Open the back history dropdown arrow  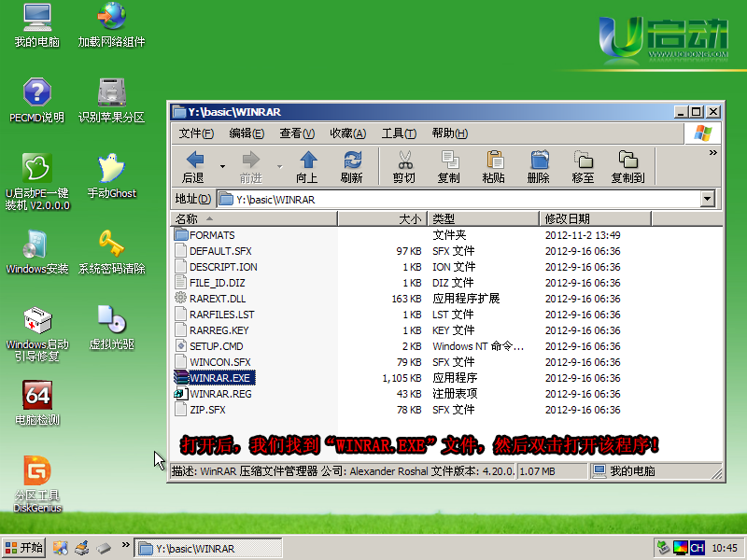click(222, 166)
